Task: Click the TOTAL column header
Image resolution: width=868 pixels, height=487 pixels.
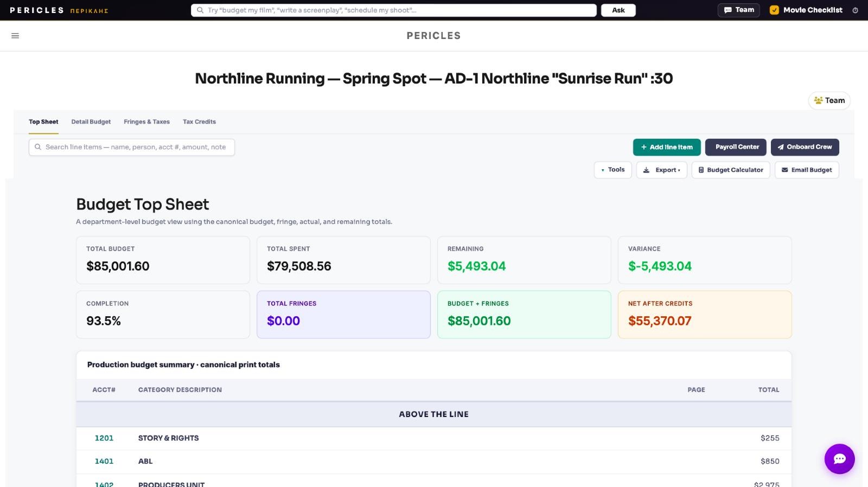Action: point(769,390)
